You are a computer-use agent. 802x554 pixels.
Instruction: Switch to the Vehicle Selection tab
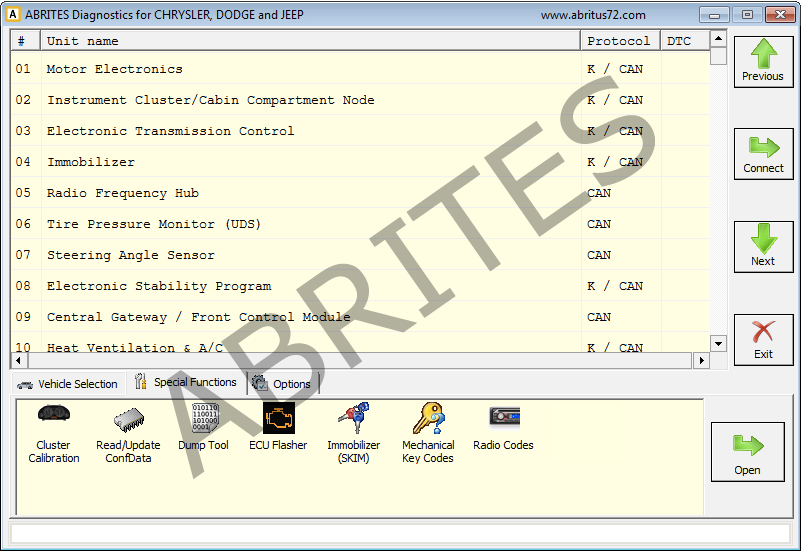pyautogui.click(x=68, y=384)
